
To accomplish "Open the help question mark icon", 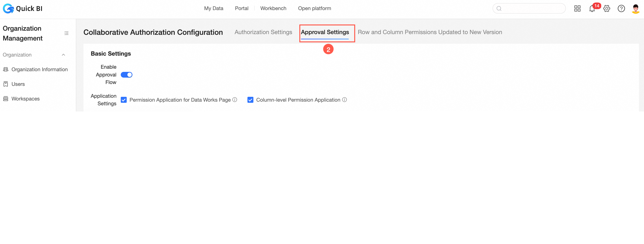I will [x=621, y=8].
